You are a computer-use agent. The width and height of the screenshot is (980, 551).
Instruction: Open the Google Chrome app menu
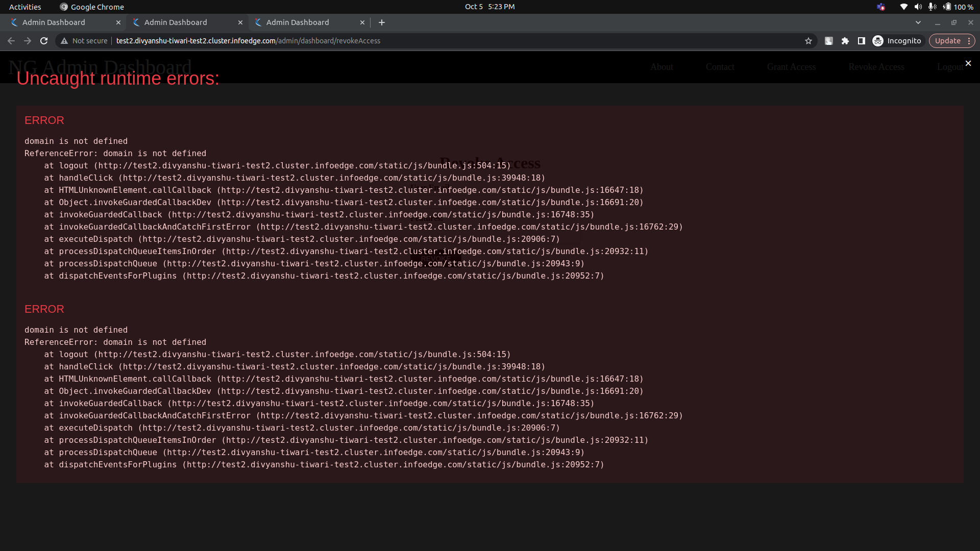pyautogui.click(x=92, y=7)
